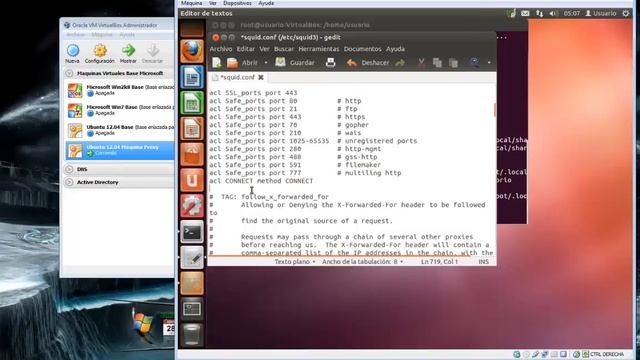This screenshot has height=360, width=640.
Task: Open the messaging envelope indicator
Action: click(525, 13)
